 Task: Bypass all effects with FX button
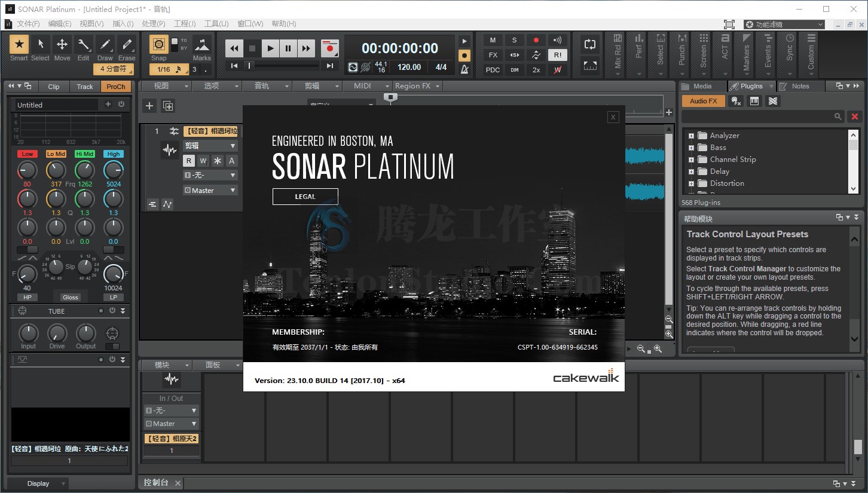[x=493, y=55]
